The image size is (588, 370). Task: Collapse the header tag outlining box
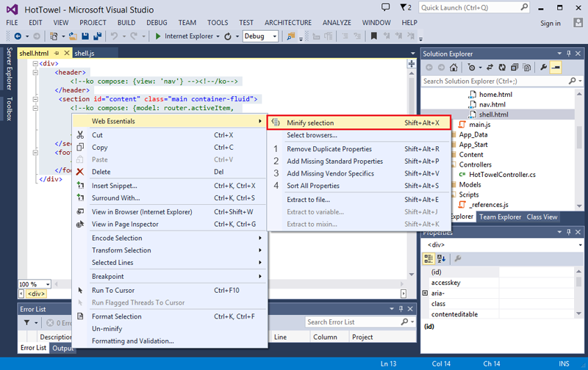click(35, 72)
